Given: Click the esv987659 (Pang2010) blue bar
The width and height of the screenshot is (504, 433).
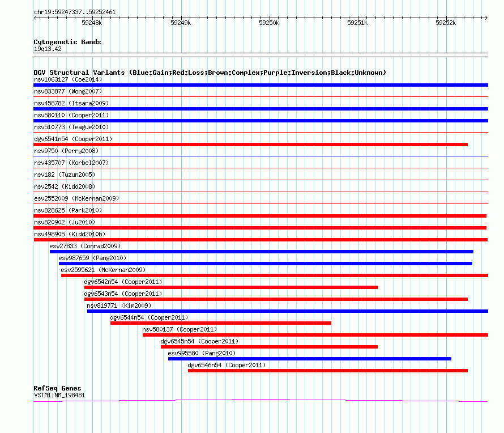Looking at the screenshot, I should tap(266, 264).
